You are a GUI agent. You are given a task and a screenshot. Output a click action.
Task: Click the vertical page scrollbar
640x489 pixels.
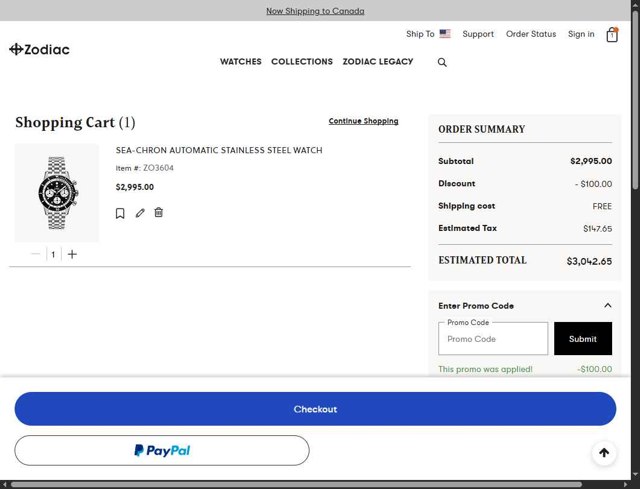[635, 100]
